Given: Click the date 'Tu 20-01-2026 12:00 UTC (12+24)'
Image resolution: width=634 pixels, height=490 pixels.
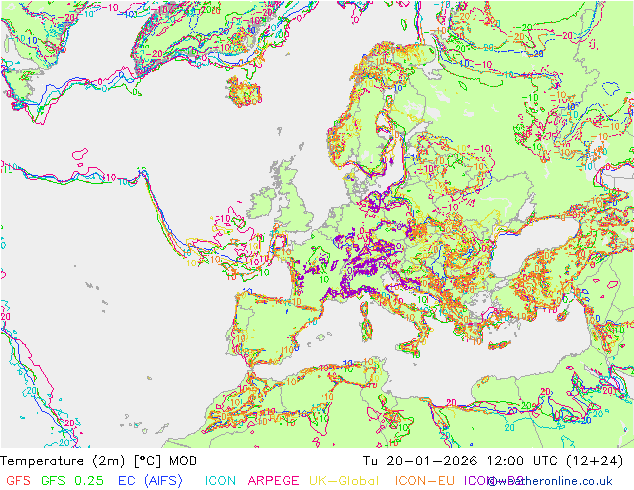Looking at the screenshot, I should coord(493,461).
